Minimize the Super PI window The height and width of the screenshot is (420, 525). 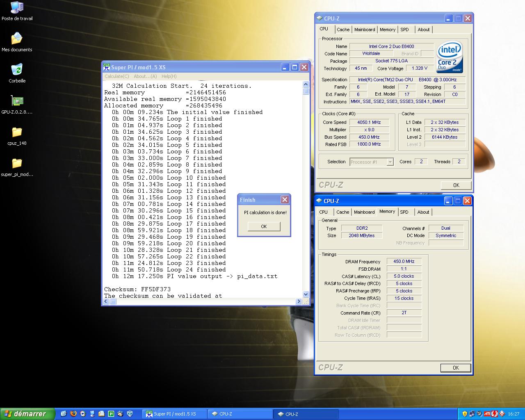(x=285, y=67)
